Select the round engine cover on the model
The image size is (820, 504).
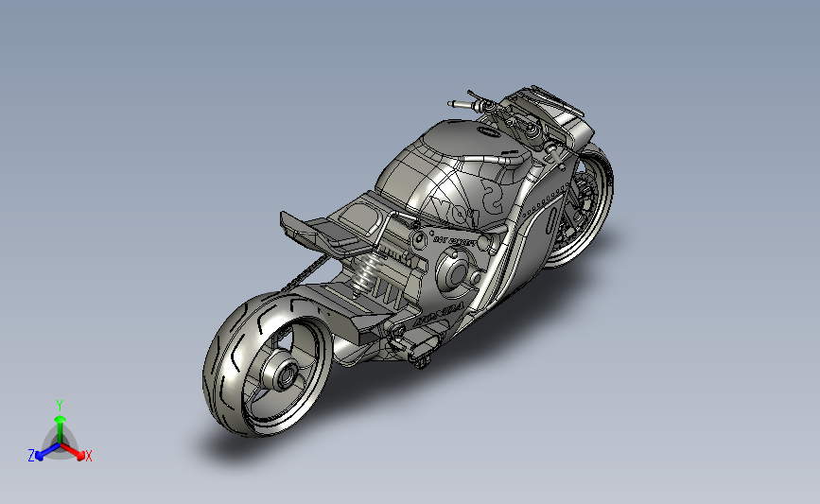point(456,272)
